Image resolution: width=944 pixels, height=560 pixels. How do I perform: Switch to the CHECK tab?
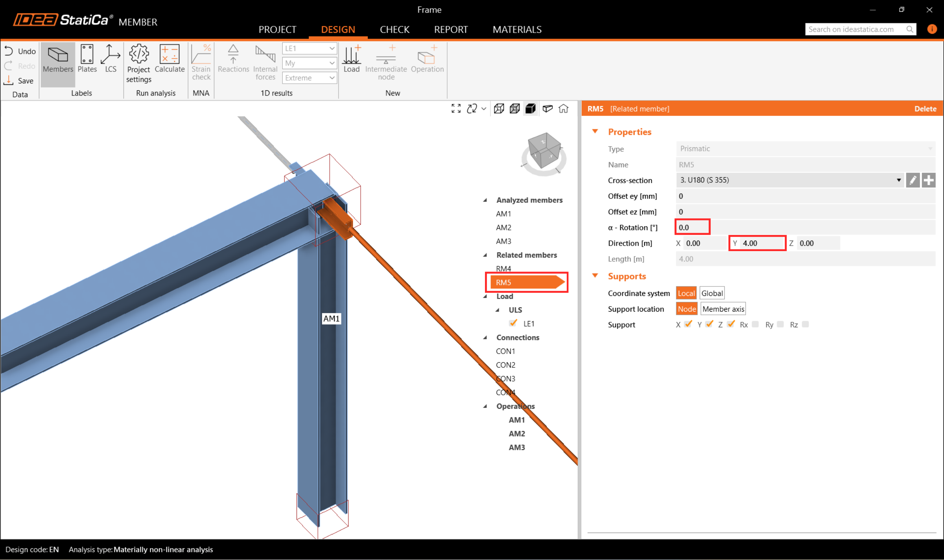point(395,29)
